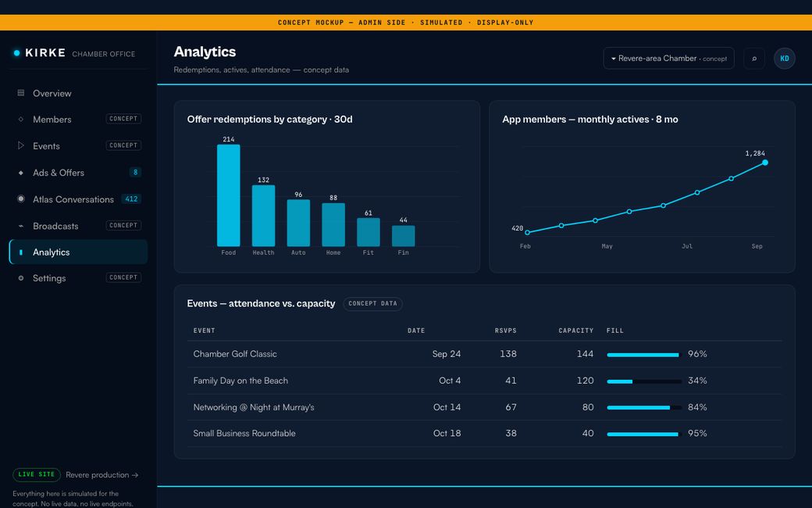
Task: Click the CONCEPT DATA badge
Action: tap(373, 304)
